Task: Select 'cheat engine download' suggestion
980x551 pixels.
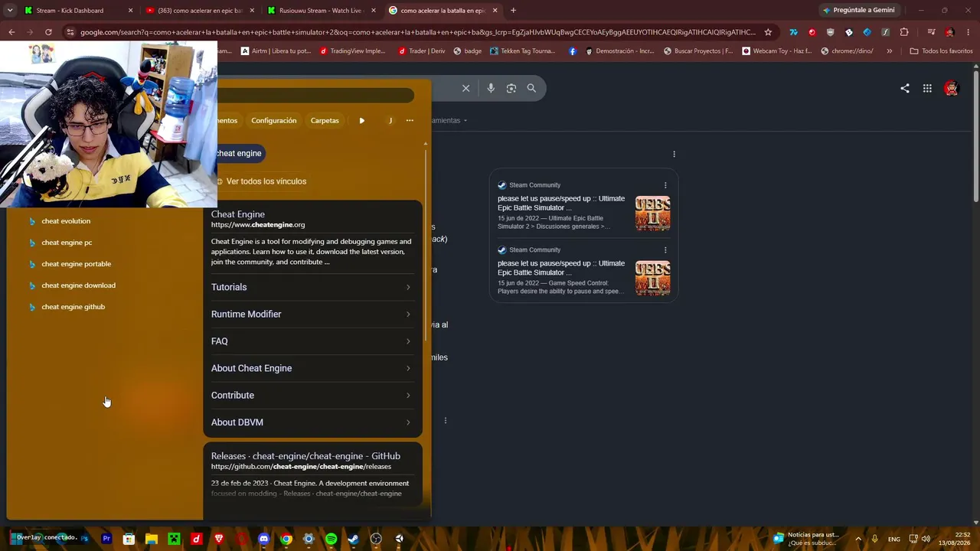Action: (x=78, y=285)
